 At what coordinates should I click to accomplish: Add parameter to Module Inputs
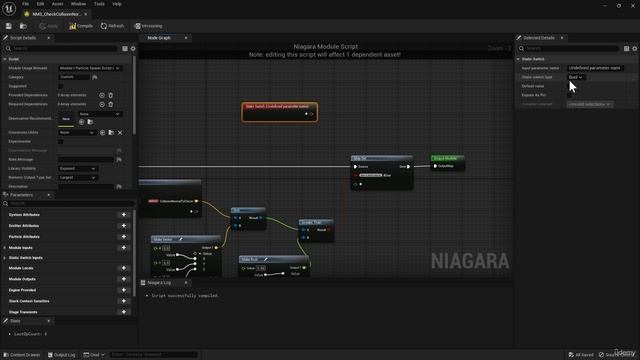click(124, 248)
